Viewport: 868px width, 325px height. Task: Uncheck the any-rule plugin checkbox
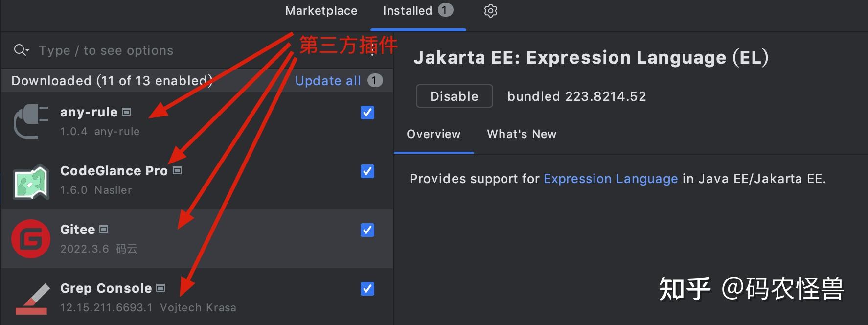point(367,113)
